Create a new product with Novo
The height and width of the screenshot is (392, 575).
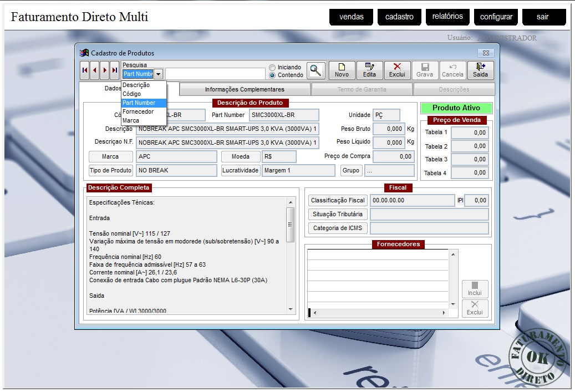pyautogui.click(x=342, y=70)
